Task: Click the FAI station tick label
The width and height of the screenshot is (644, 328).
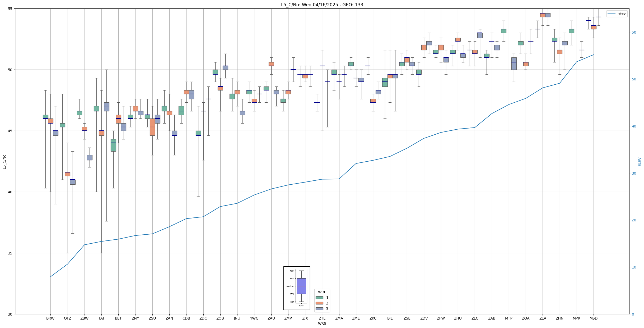Action: click(101, 318)
